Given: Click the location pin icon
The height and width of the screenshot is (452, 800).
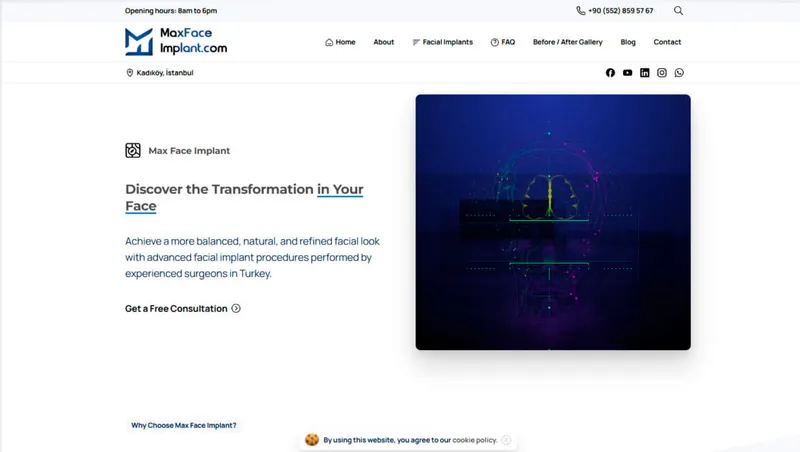Looking at the screenshot, I should [x=130, y=73].
